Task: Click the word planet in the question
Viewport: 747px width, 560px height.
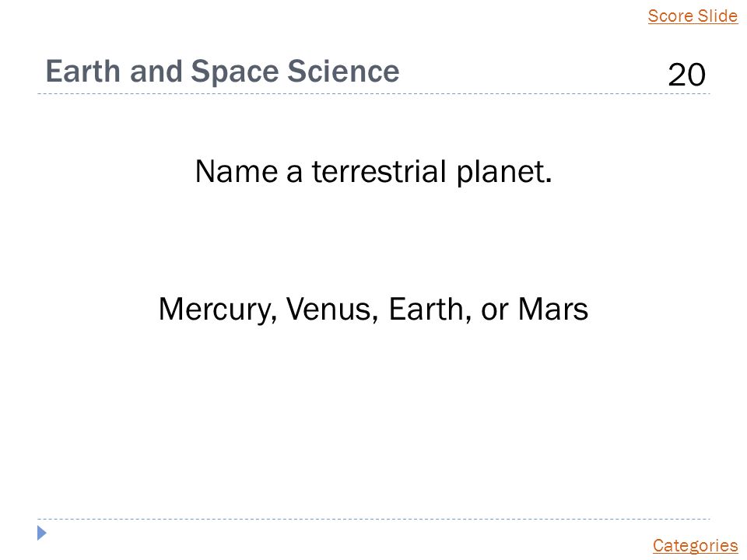Action: [x=504, y=173]
